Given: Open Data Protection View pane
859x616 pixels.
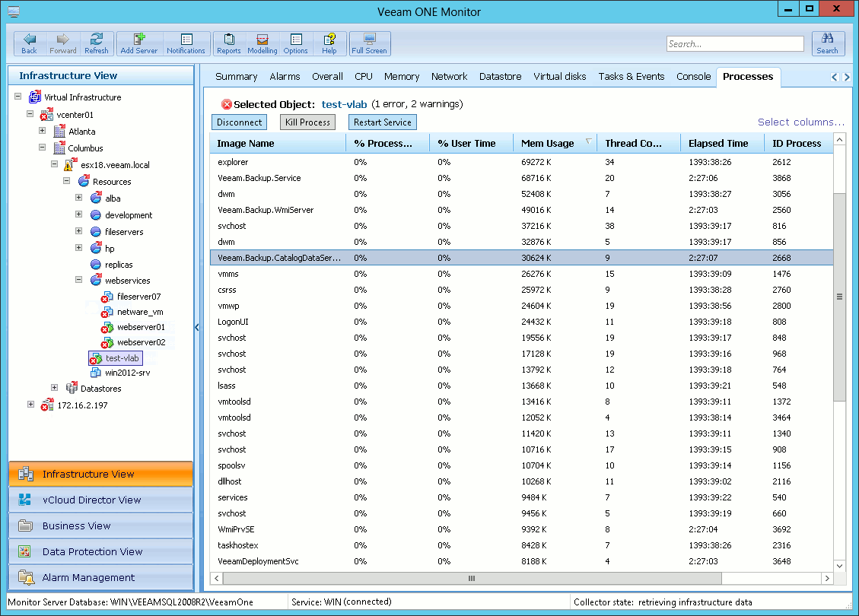Looking at the screenshot, I should click(100, 551).
